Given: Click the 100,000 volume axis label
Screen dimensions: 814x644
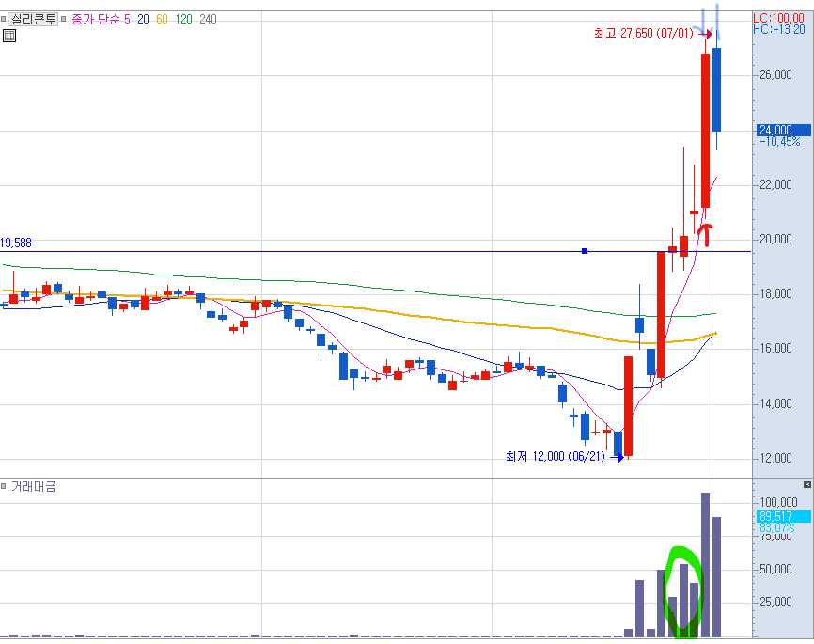Looking at the screenshot, I should coord(778,502).
